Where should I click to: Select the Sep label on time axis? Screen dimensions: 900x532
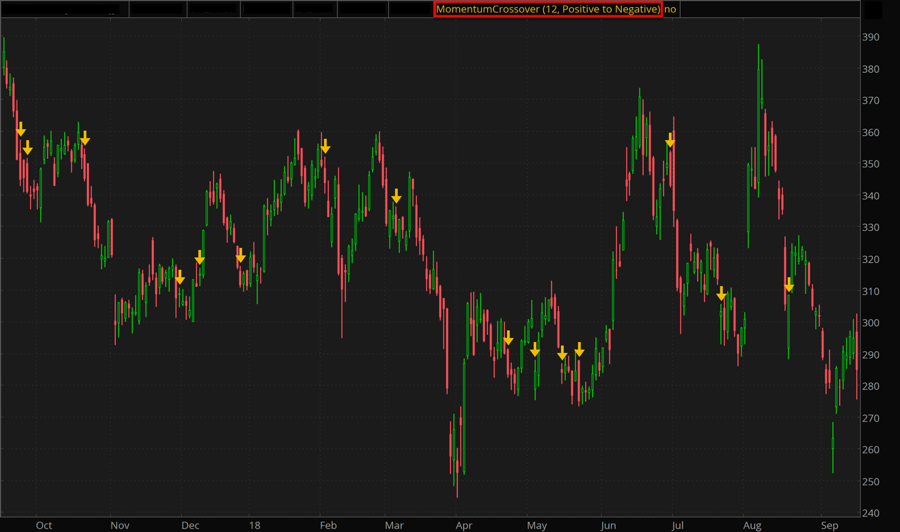(x=829, y=524)
